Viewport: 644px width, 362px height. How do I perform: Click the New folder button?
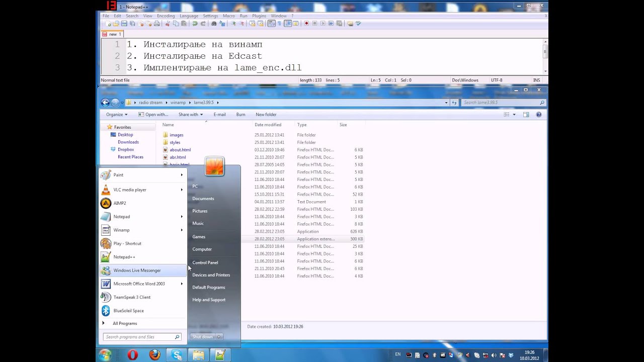coord(266,115)
